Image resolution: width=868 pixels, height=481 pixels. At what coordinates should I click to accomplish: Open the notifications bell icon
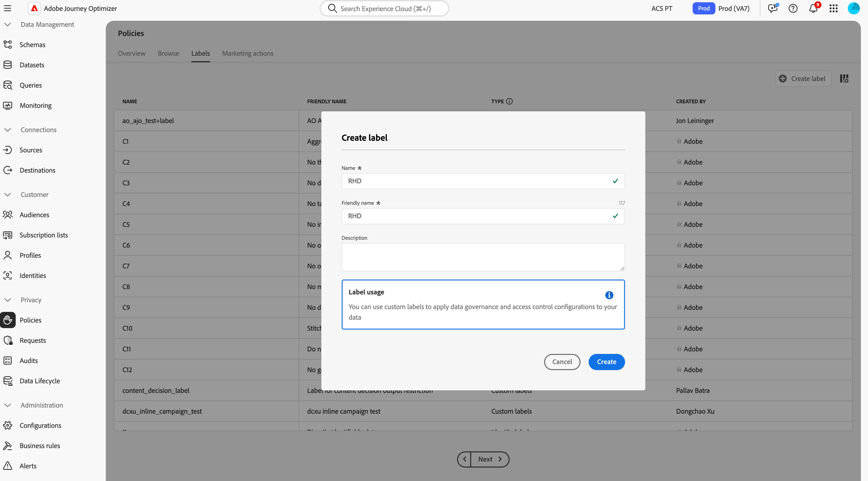point(813,8)
